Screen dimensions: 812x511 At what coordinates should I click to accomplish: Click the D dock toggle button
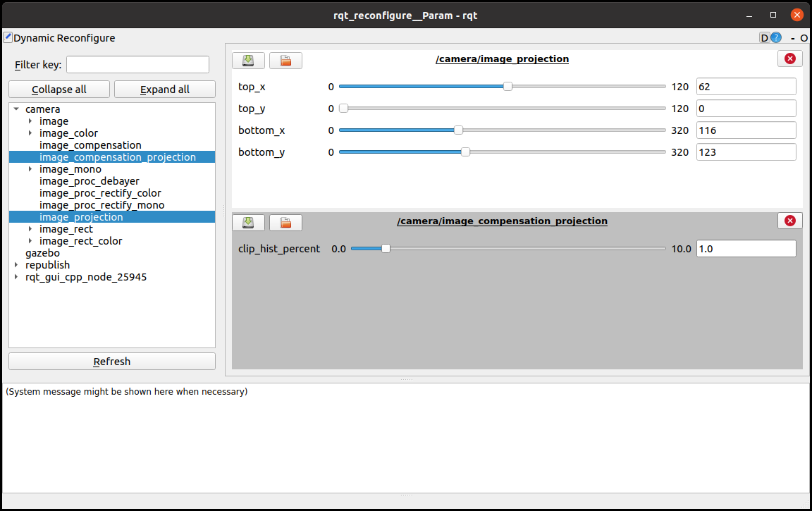[764, 38]
